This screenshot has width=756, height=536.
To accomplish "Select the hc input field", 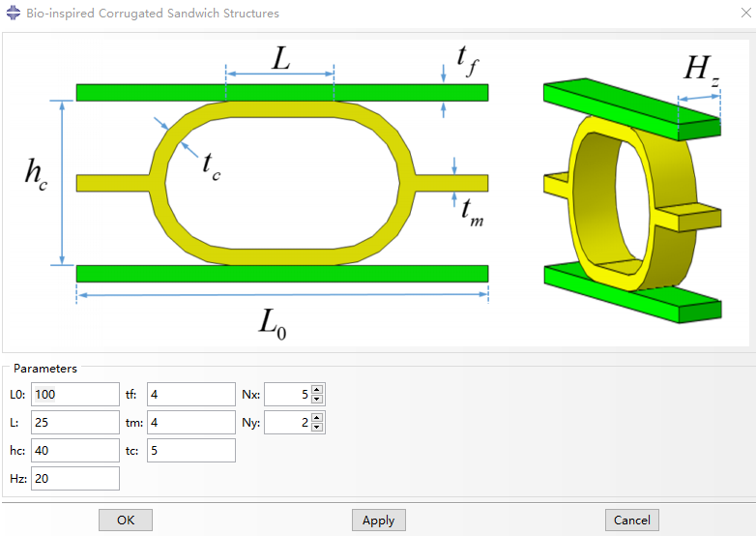I will coord(75,450).
